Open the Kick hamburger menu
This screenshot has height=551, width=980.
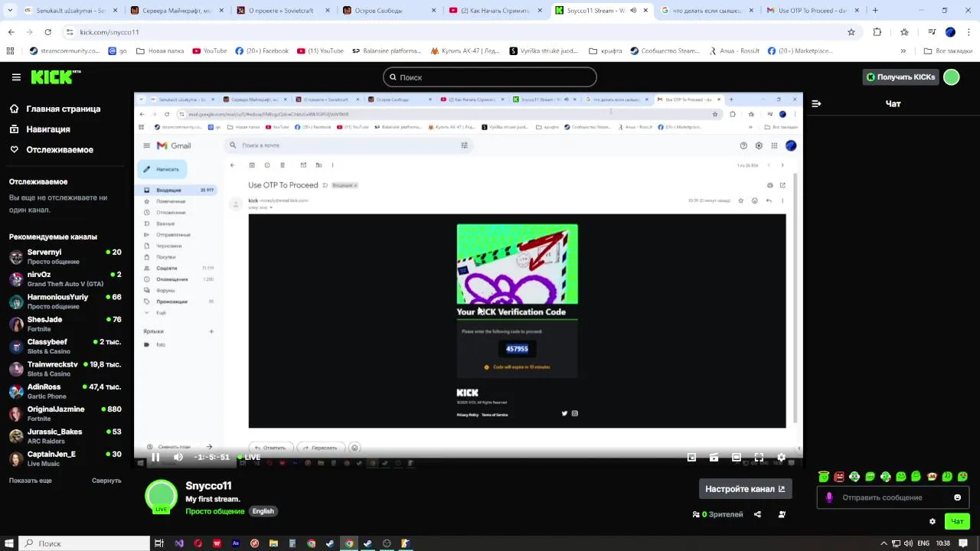(16, 77)
